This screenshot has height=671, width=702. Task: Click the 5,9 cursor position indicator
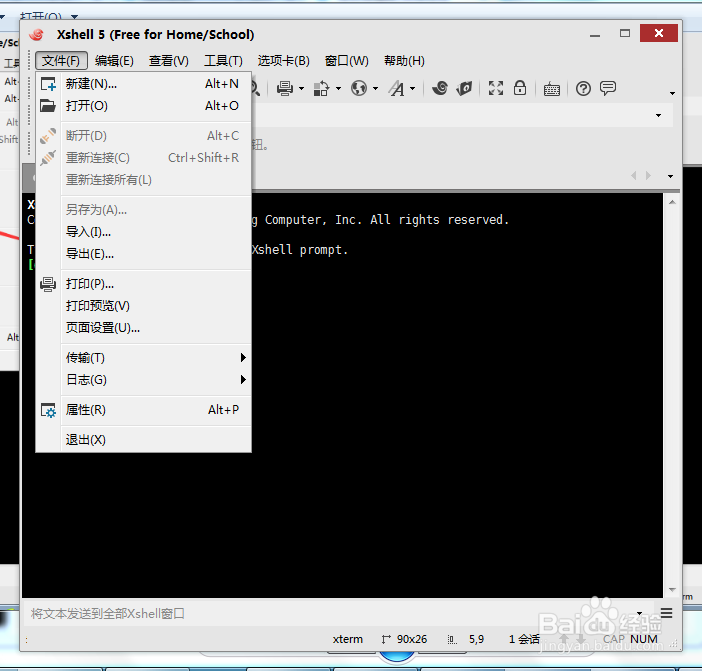coord(476,639)
